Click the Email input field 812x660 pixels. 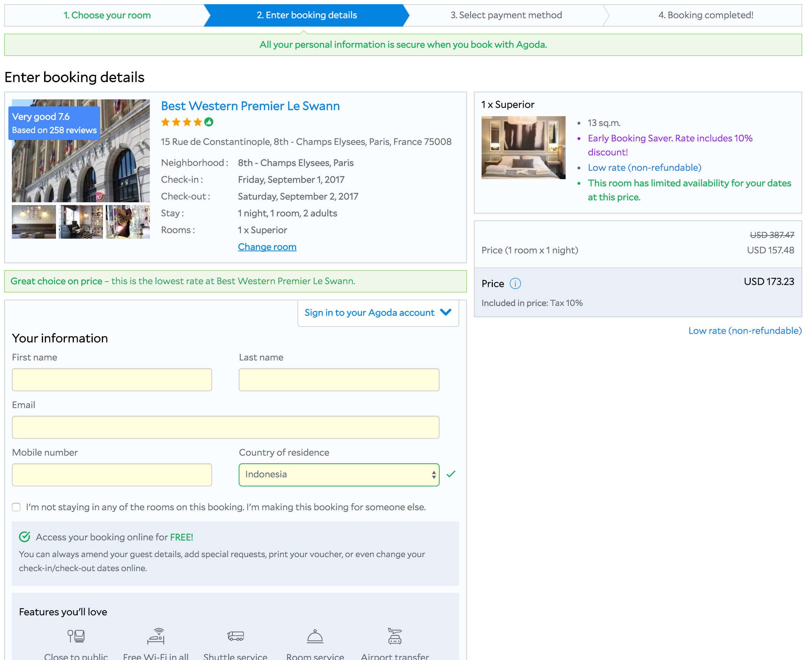[x=225, y=427]
